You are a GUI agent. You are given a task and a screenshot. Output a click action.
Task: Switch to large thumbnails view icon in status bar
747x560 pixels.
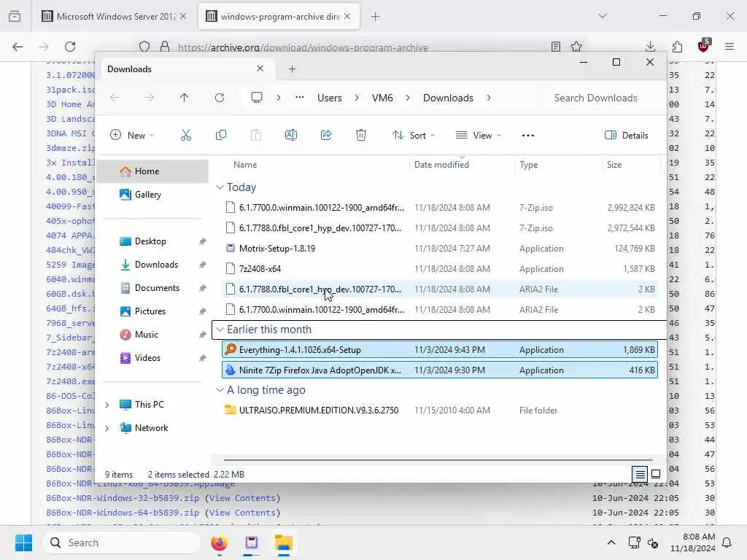tap(656, 474)
